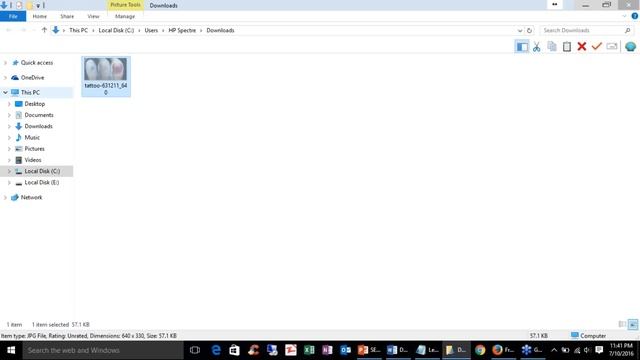Open address bar history dropdown
The image size is (640, 360).
point(520,31)
